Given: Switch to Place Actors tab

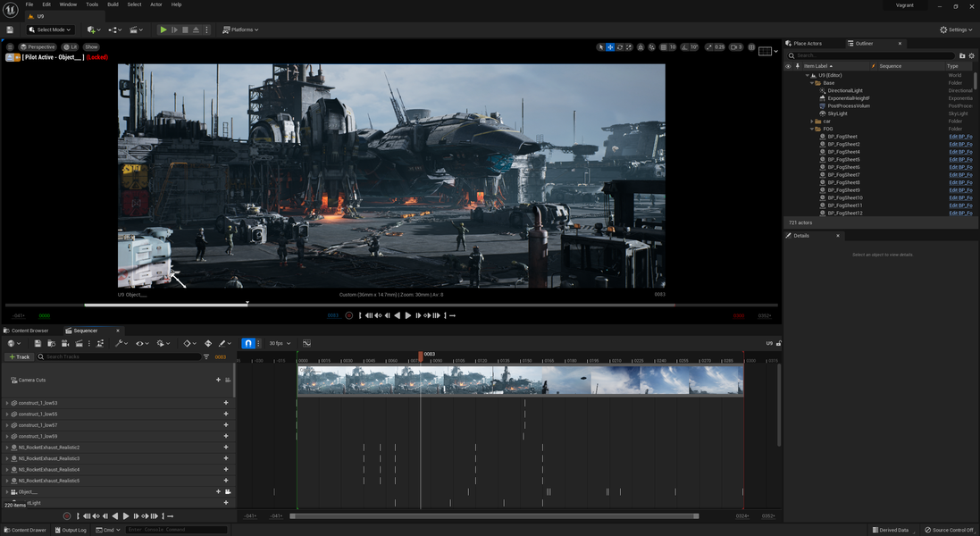Looking at the screenshot, I should [x=804, y=43].
